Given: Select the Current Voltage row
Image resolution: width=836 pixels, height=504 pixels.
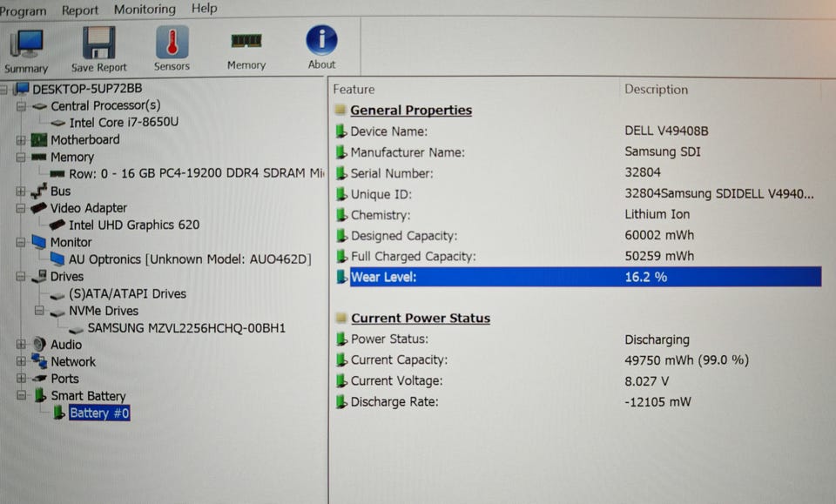Looking at the screenshot, I should [578, 381].
